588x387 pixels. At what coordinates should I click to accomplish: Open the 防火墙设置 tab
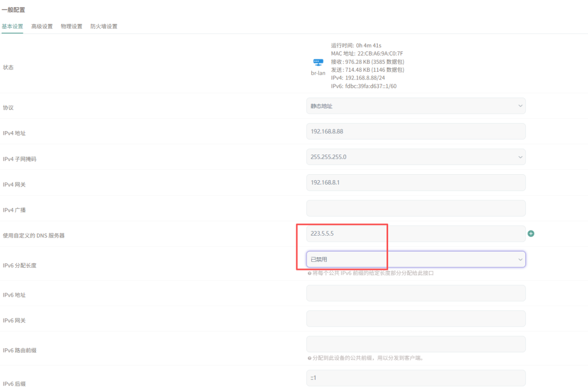coord(103,26)
